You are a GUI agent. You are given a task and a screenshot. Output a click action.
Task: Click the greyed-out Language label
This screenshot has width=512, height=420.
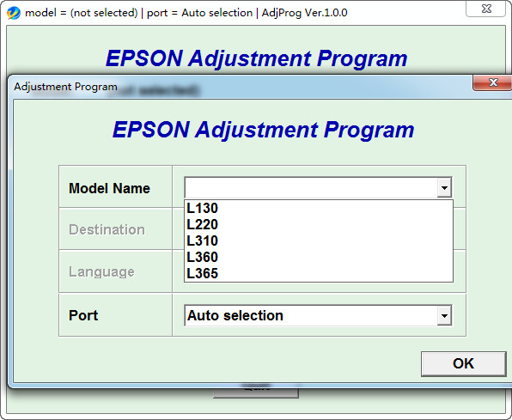point(101,271)
